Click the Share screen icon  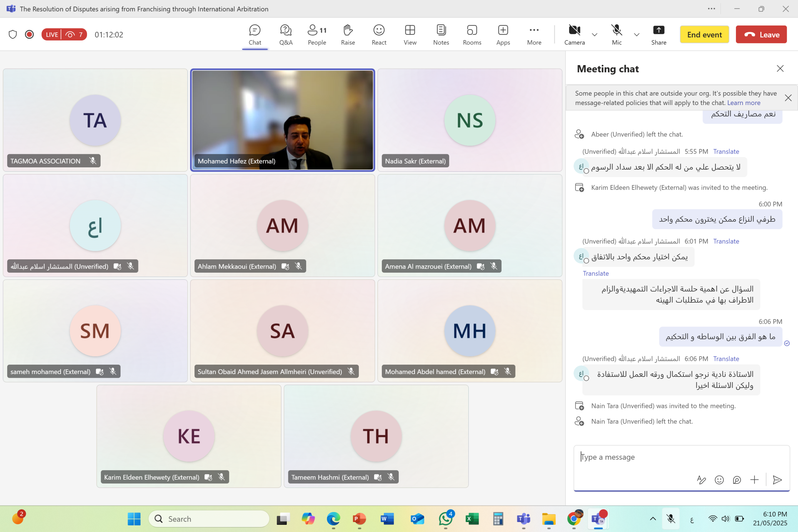tap(658, 35)
